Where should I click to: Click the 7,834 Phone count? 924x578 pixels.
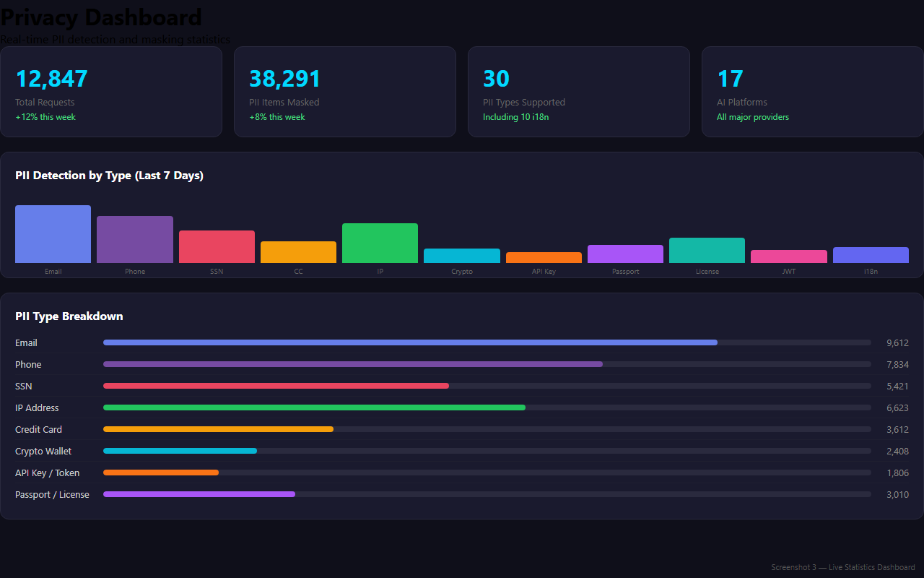coord(897,364)
